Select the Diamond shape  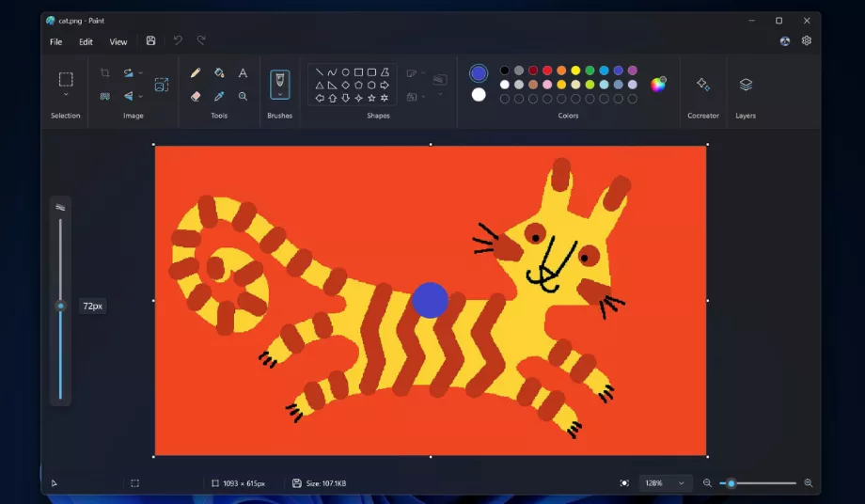tap(345, 86)
